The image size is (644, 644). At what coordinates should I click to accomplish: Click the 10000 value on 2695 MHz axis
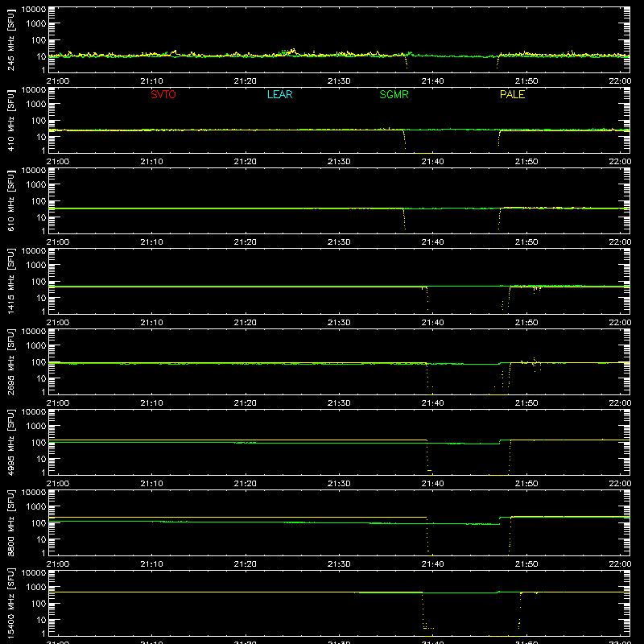pyautogui.click(x=34, y=332)
